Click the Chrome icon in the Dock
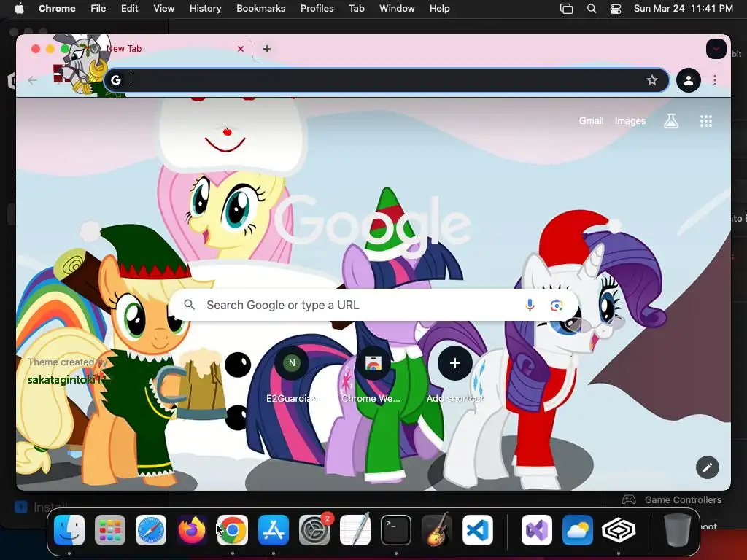Screen dimensions: 747x560 233,530
